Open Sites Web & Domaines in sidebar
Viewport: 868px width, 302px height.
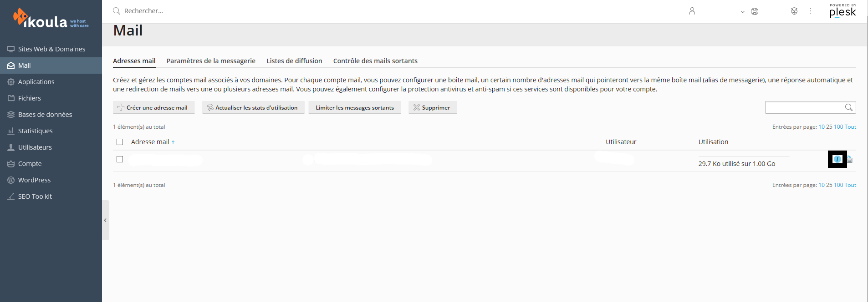point(51,49)
